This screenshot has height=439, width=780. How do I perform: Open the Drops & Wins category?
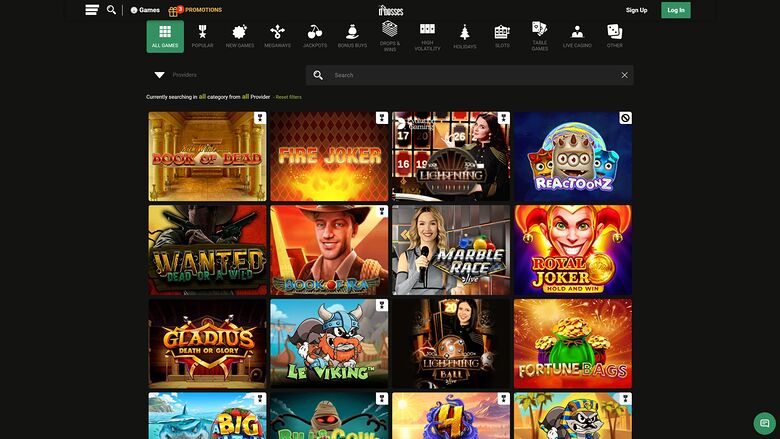pos(390,36)
